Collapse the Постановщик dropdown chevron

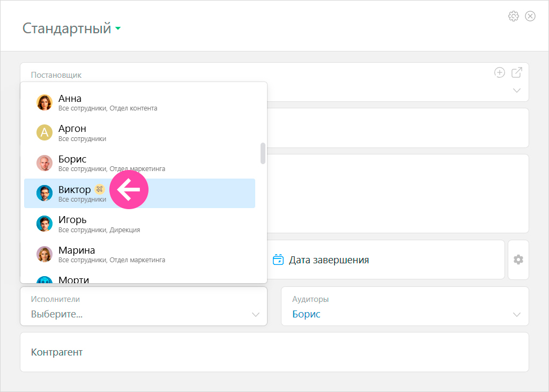click(517, 91)
